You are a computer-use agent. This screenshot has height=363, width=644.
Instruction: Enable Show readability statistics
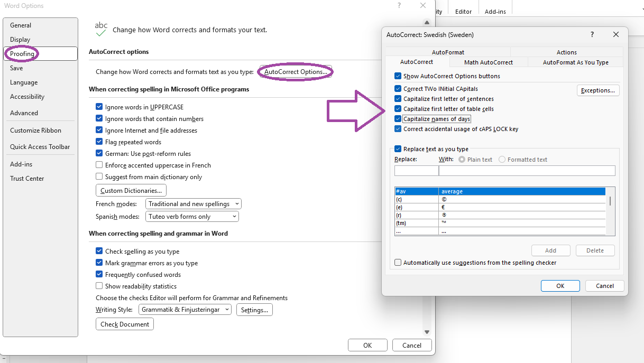(x=99, y=285)
